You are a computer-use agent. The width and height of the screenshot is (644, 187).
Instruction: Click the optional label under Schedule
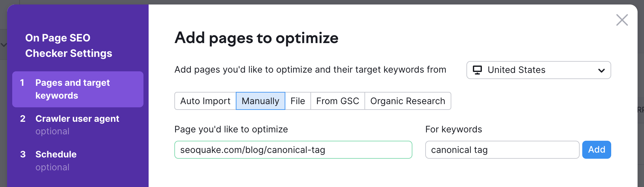(x=52, y=167)
